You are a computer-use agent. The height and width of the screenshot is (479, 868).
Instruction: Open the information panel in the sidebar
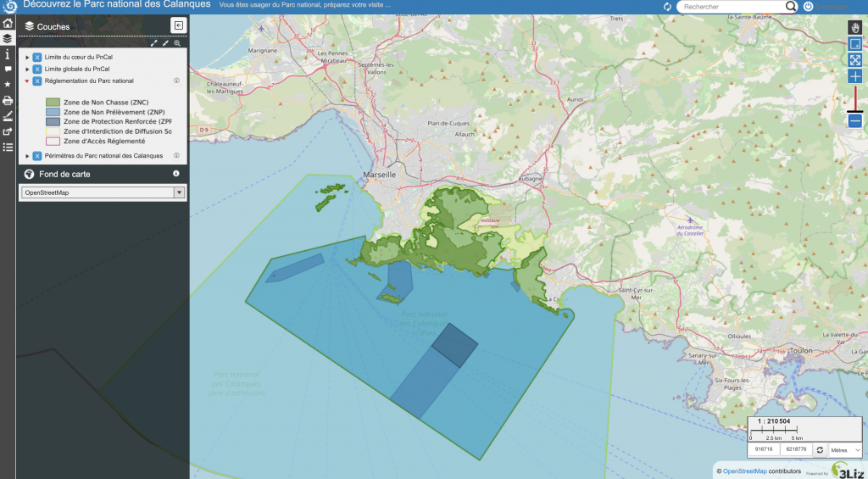[8, 53]
